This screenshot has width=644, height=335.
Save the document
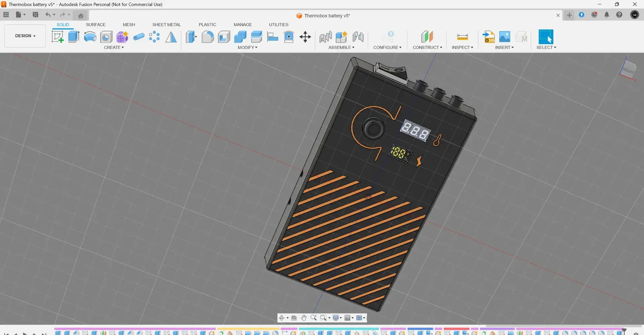coord(35,15)
